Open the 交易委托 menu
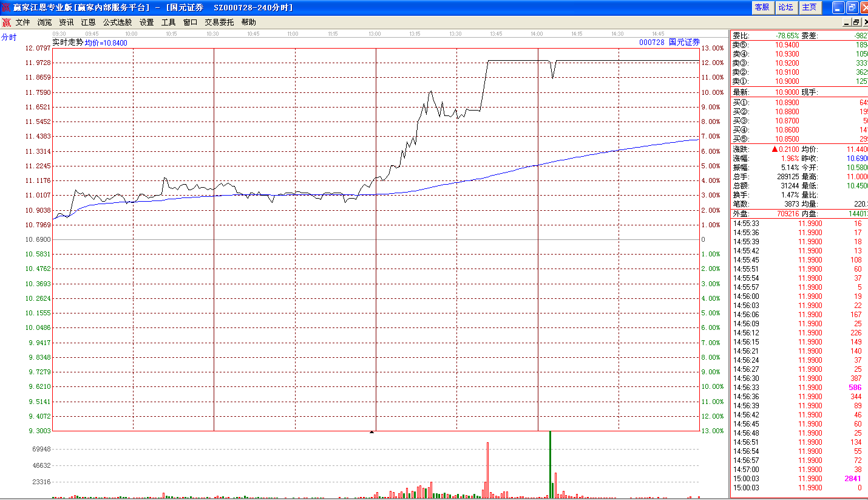Image resolution: width=868 pixels, height=500 pixels. pos(219,22)
